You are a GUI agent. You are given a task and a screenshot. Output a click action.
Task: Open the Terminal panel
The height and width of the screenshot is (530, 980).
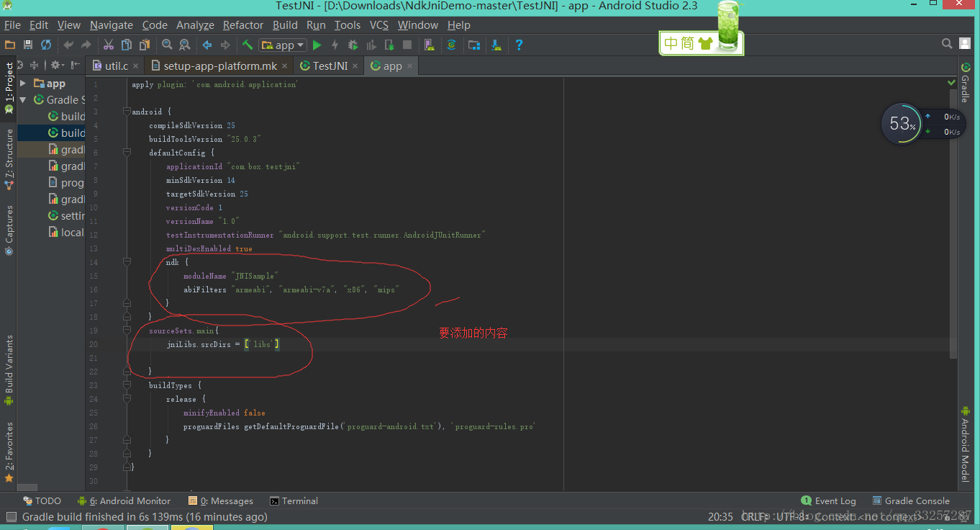point(294,500)
